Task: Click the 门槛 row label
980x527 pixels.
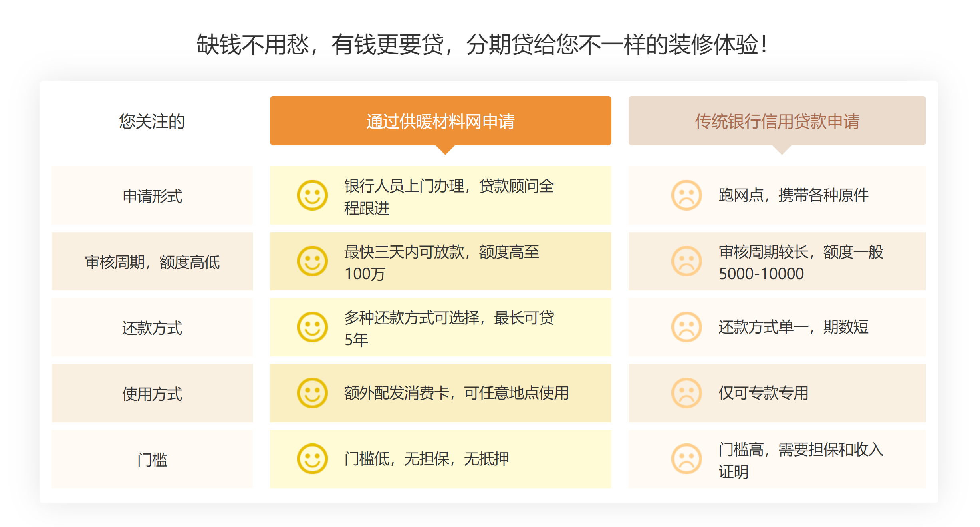Action: (x=152, y=459)
